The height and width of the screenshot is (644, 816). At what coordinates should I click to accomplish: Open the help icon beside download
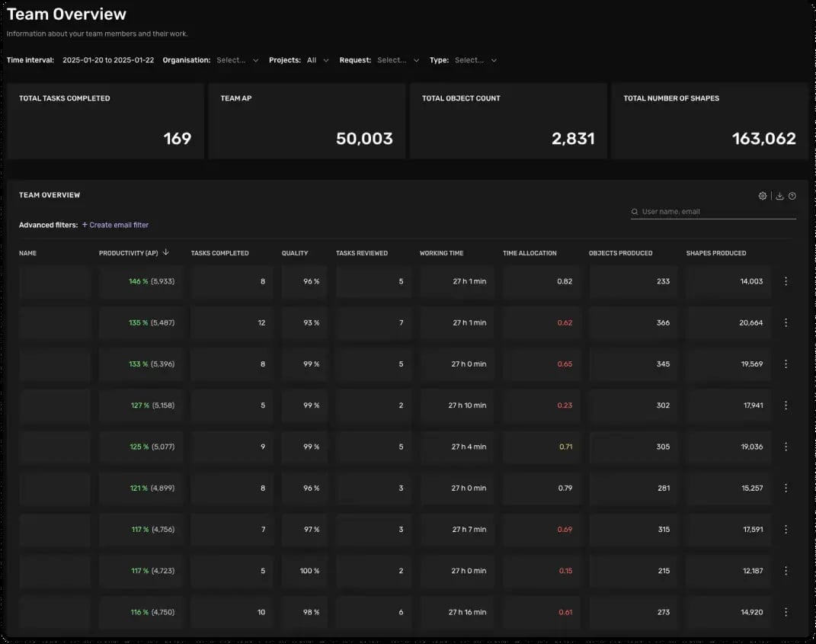coord(792,196)
